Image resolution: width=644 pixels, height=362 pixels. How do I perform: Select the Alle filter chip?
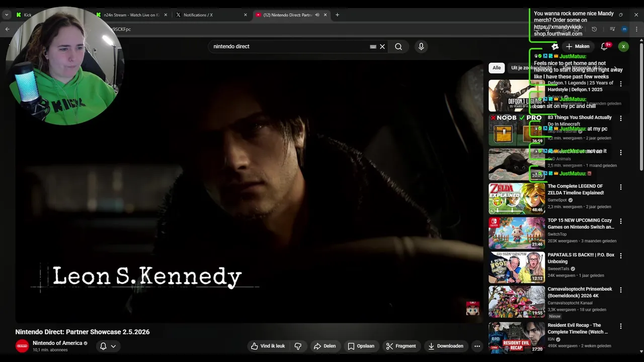click(497, 68)
